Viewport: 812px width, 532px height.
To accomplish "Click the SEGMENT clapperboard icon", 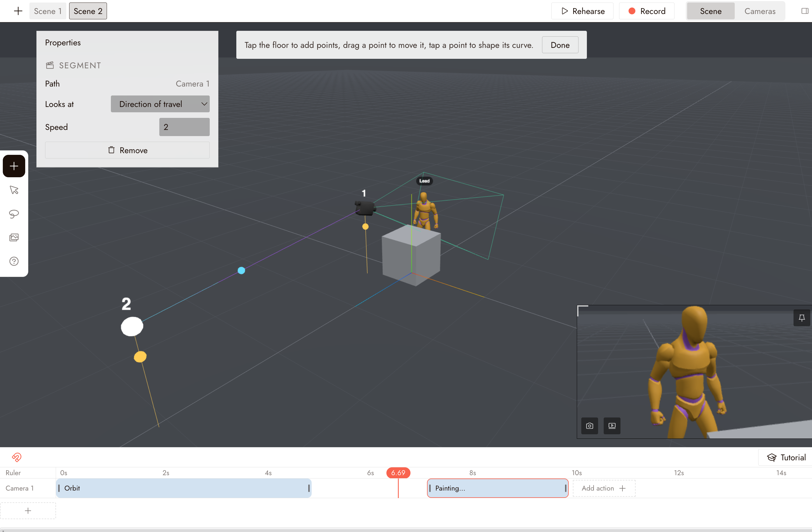I will coord(50,65).
